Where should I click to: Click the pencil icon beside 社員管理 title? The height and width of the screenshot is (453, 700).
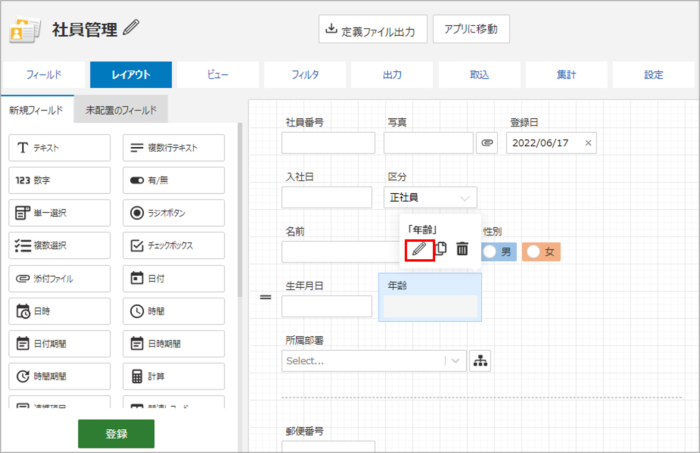tap(131, 28)
